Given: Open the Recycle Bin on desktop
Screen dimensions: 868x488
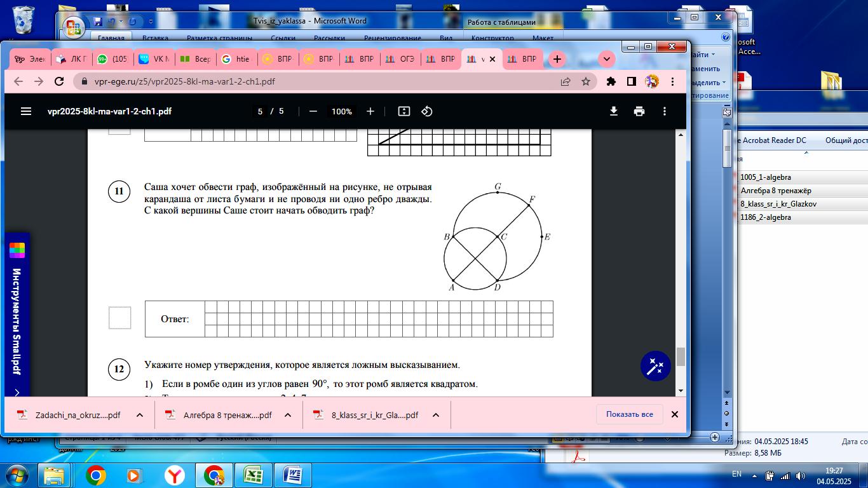Looking at the screenshot, I should pos(24,19).
